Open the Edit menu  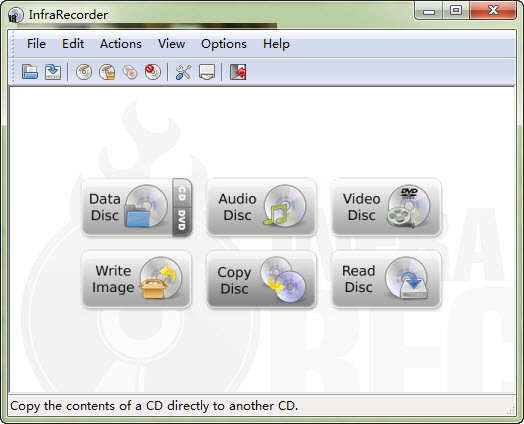[x=73, y=44]
